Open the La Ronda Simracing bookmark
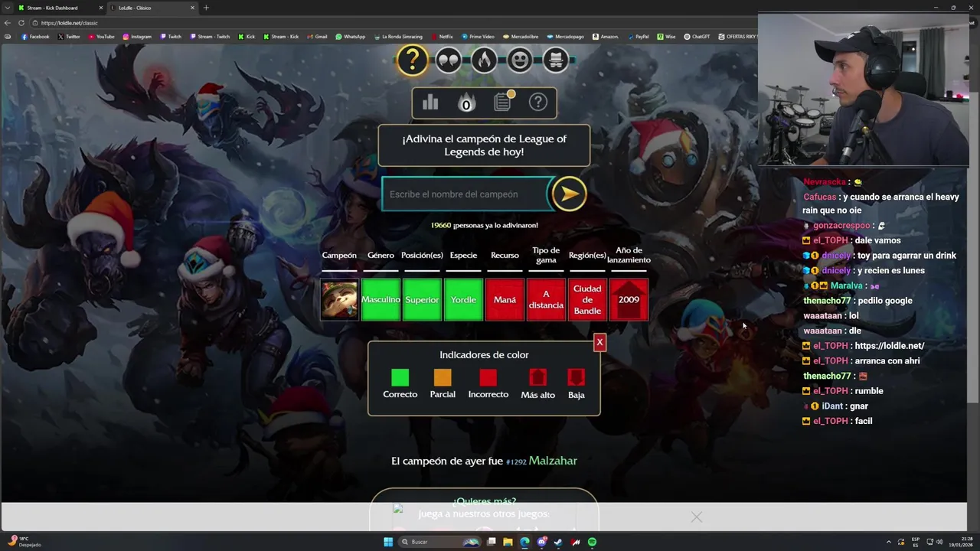 pyautogui.click(x=398, y=37)
